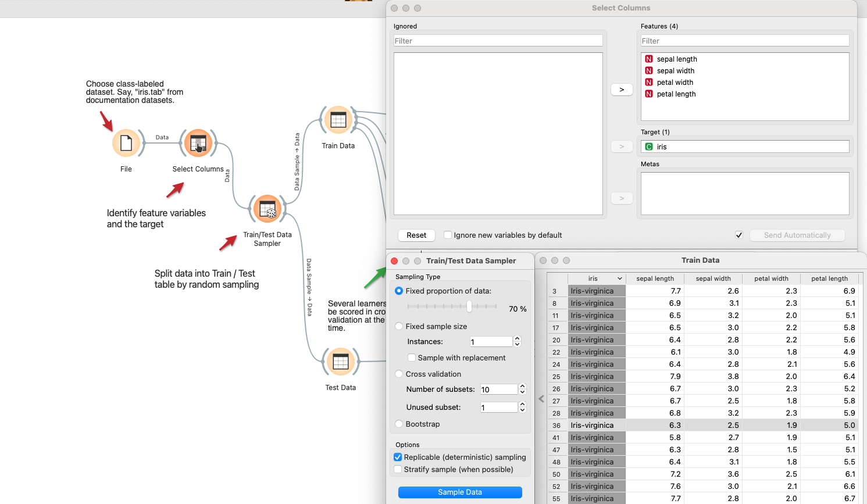Click the sepal width column header
Screen dimensions: 867x504
tap(713, 278)
